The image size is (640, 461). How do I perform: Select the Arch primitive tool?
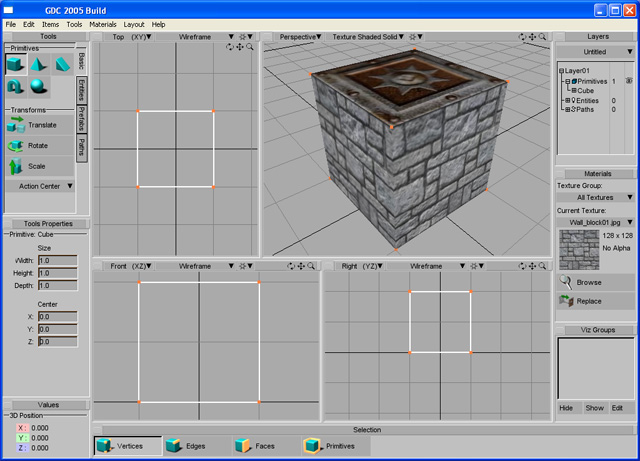point(16,87)
